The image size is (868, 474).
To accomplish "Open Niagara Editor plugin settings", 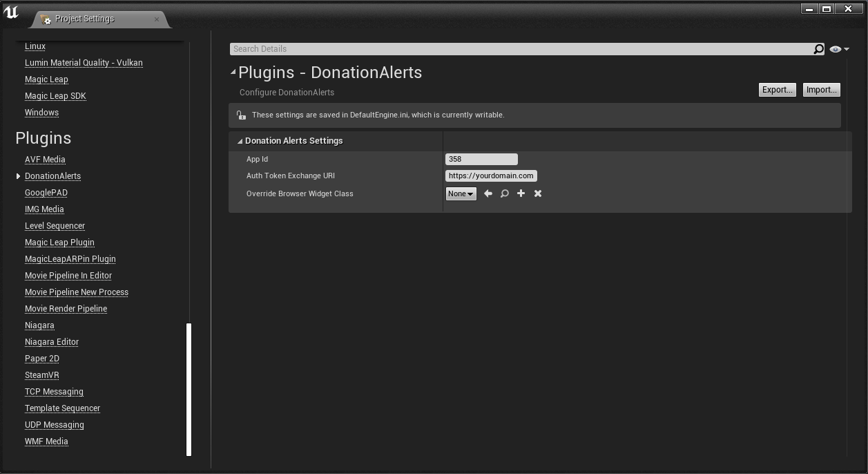I will click(52, 342).
